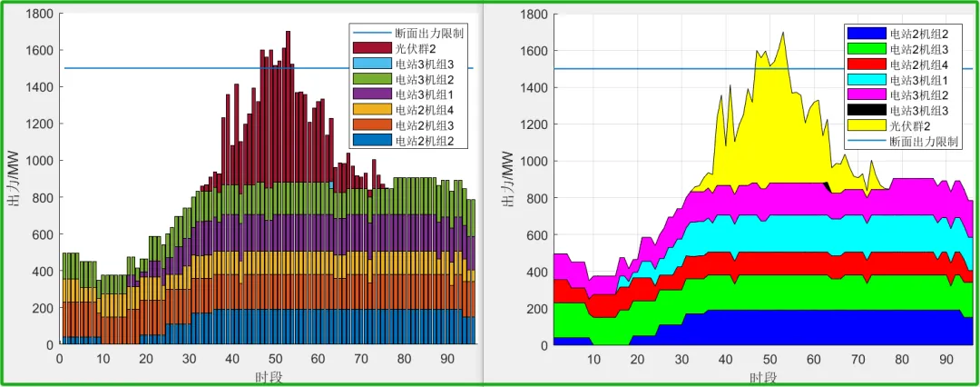Click the 1800 y-axis tick of area chart
This screenshot has height=387, width=980.
[535, 15]
